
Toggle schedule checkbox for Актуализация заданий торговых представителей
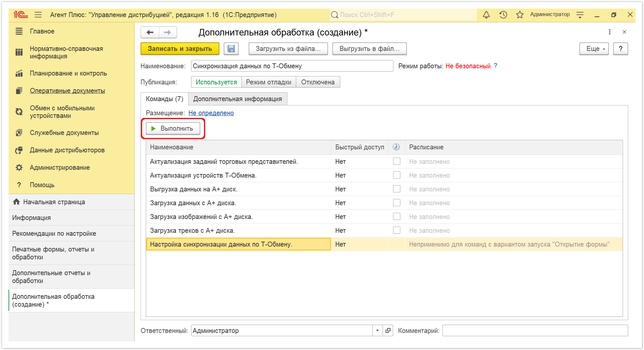click(x=397, y=161)
